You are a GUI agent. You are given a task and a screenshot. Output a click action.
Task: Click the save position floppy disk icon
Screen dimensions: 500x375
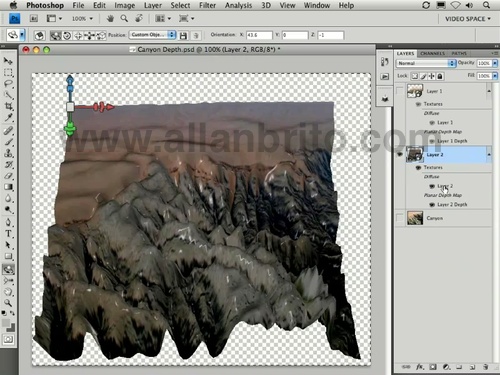183,35
